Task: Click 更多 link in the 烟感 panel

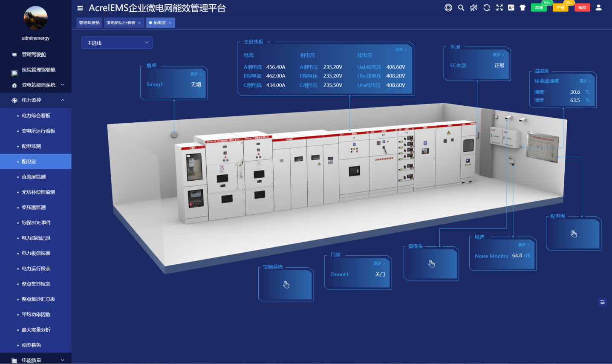Action: point(196,74)
